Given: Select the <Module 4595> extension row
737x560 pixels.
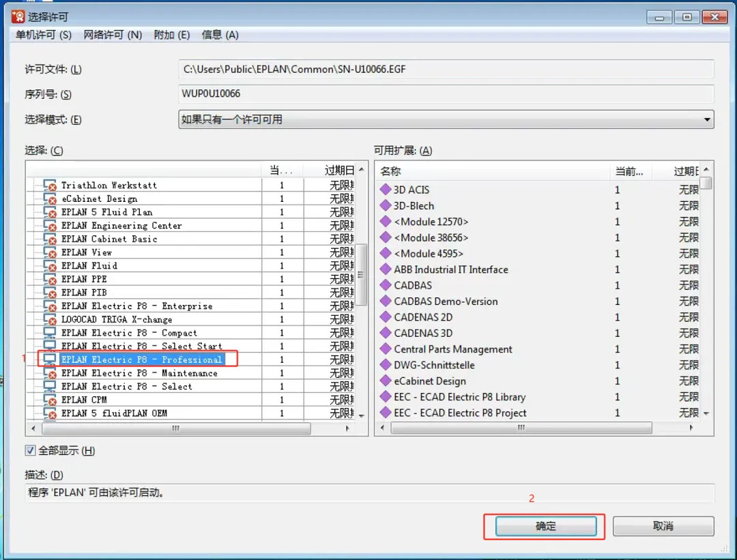Looking at the screenshot, I should pyautogui.click(x=538, y=253).
